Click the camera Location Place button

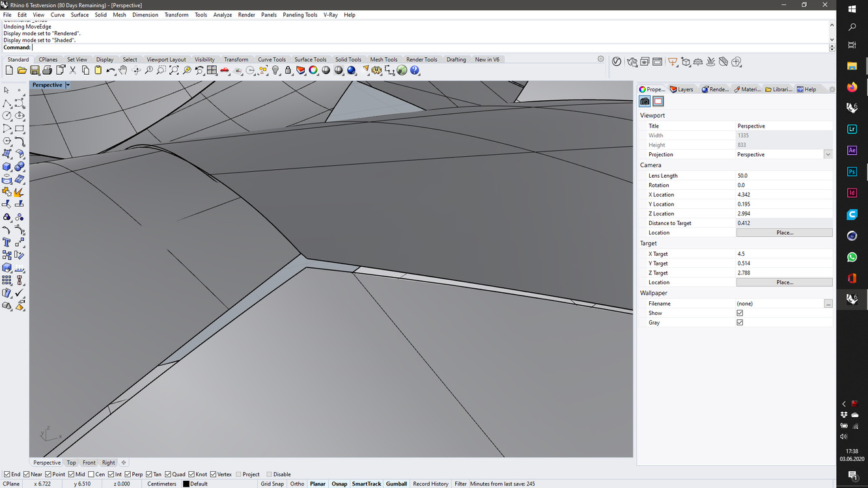click(x=784, y=232)
